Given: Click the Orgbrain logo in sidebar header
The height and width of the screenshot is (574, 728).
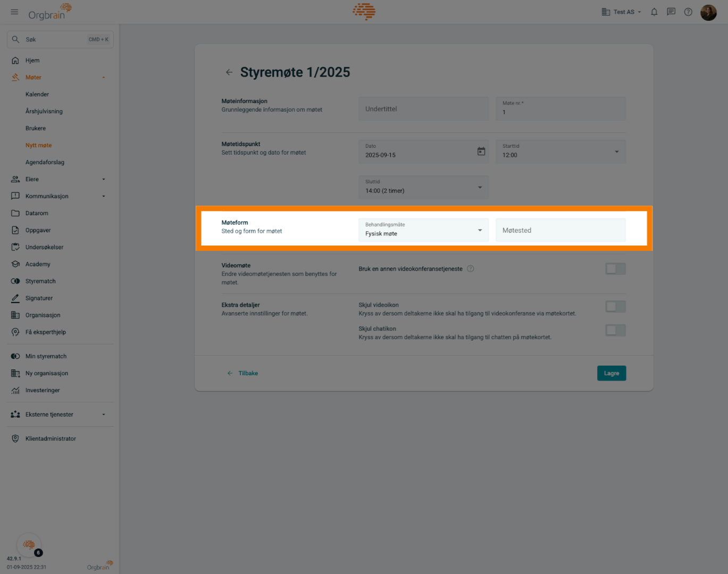Looking at the screenshot, I should click(50, 12).
